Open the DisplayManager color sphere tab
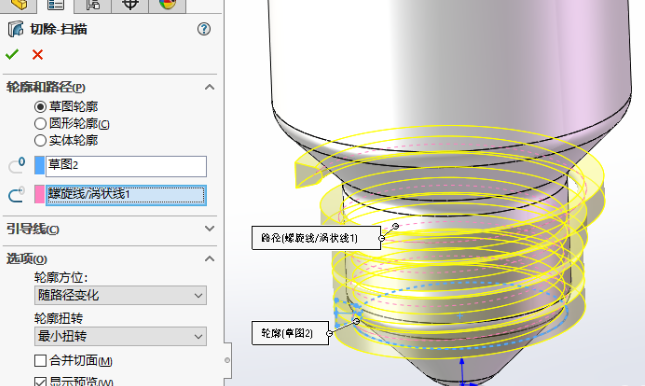The height and width of the screenshot is (386, 645). pos(167,5)
